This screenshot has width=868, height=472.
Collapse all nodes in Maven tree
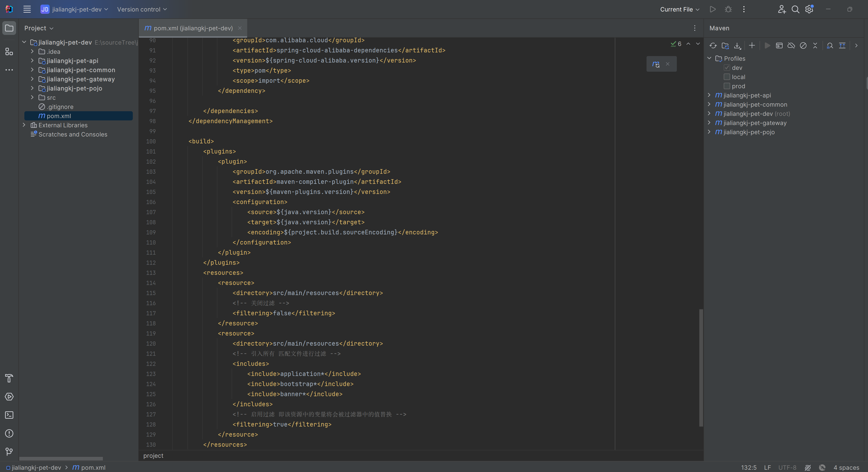point(815,45)
